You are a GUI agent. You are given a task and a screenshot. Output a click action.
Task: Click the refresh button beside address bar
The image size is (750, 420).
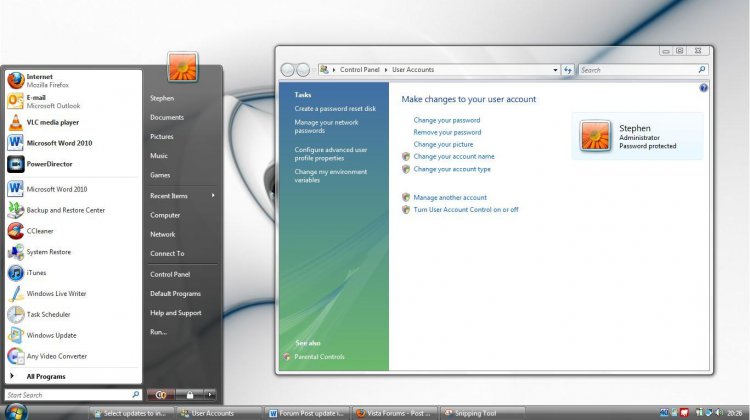point(568,70)
